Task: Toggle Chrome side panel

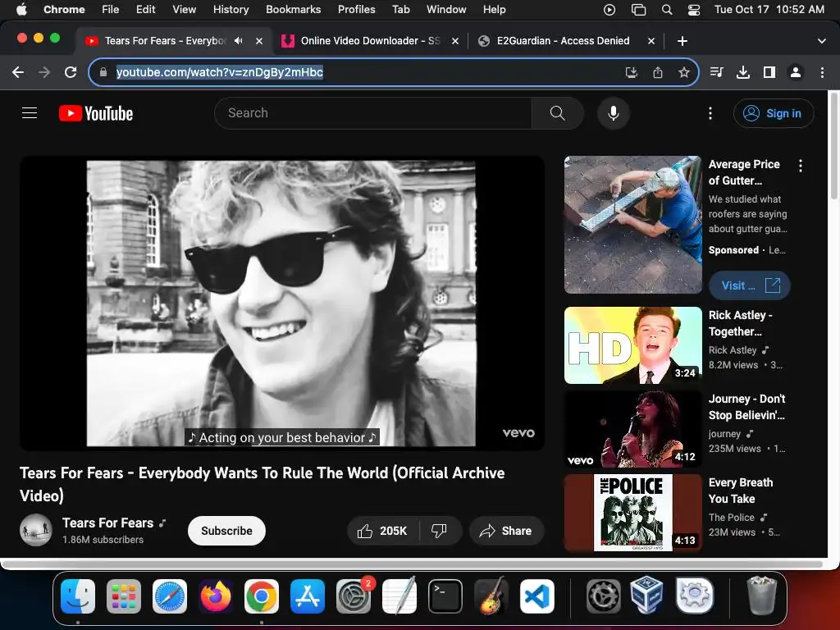Action: point(769,72)
